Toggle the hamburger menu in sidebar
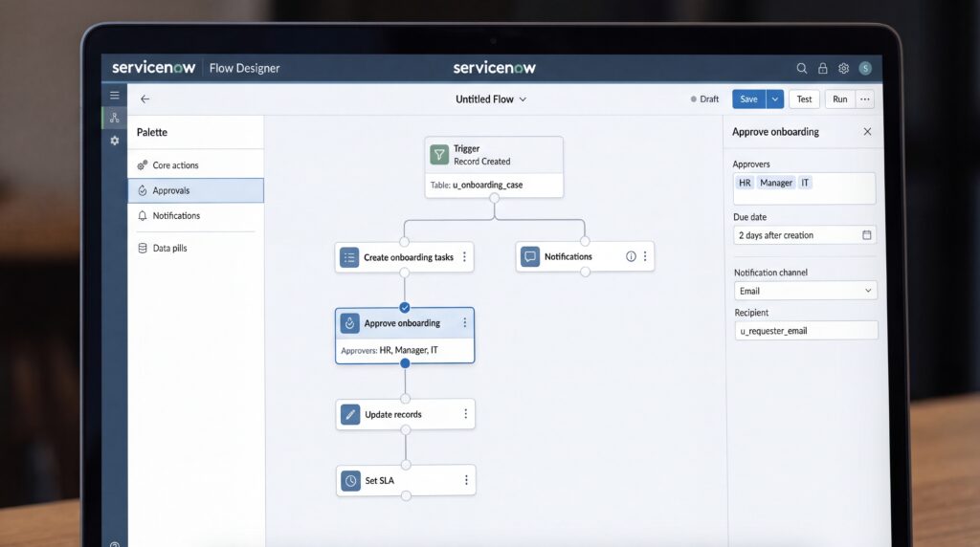Image resolution: width=980 pixels, height=547 pixels. pos(115,95)
